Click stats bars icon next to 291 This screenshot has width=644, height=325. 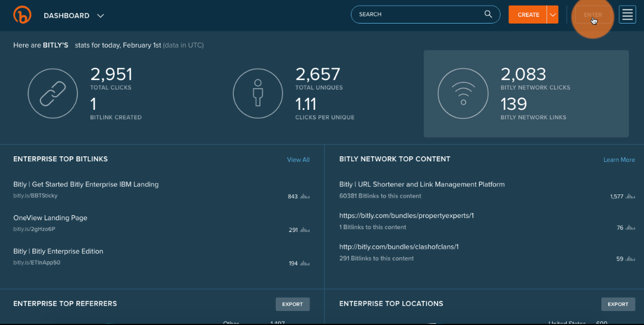point(305,230)
